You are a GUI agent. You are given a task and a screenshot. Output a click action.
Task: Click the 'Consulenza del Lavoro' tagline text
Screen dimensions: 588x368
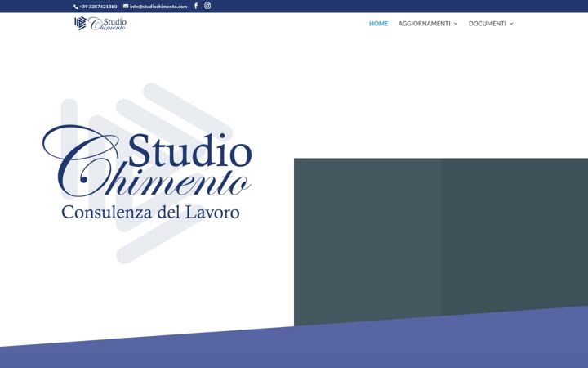[150, 212]
